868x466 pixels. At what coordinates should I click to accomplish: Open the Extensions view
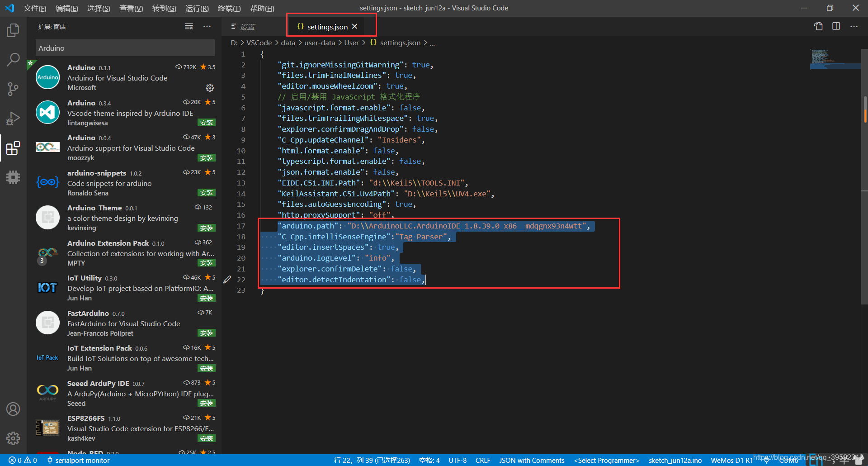tap(13, 148)
